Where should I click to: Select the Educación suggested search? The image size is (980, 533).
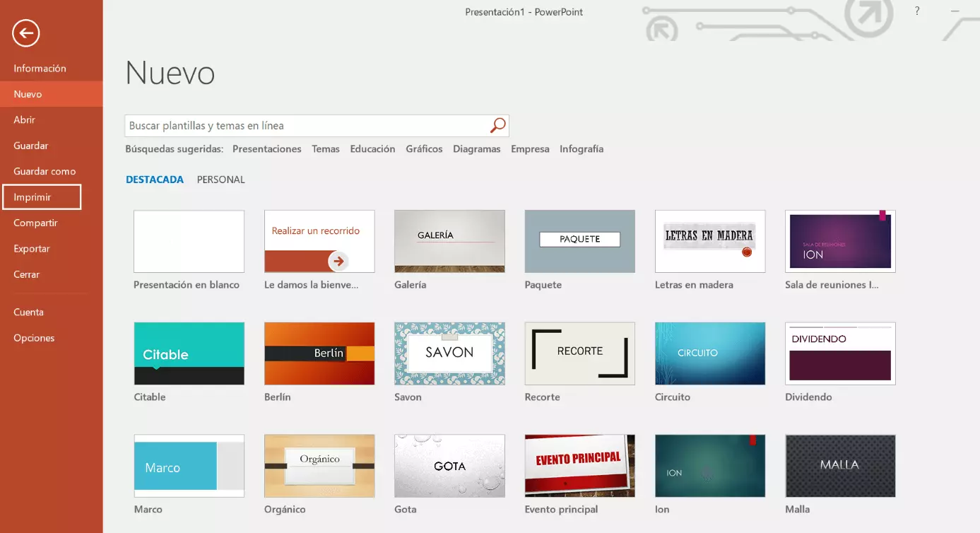click(x=372, y=149)
